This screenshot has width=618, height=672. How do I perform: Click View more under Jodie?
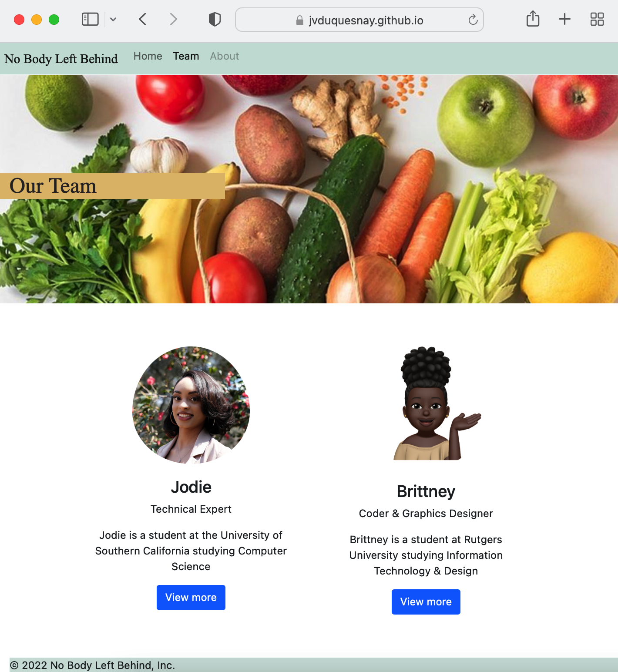pos(191,598)
